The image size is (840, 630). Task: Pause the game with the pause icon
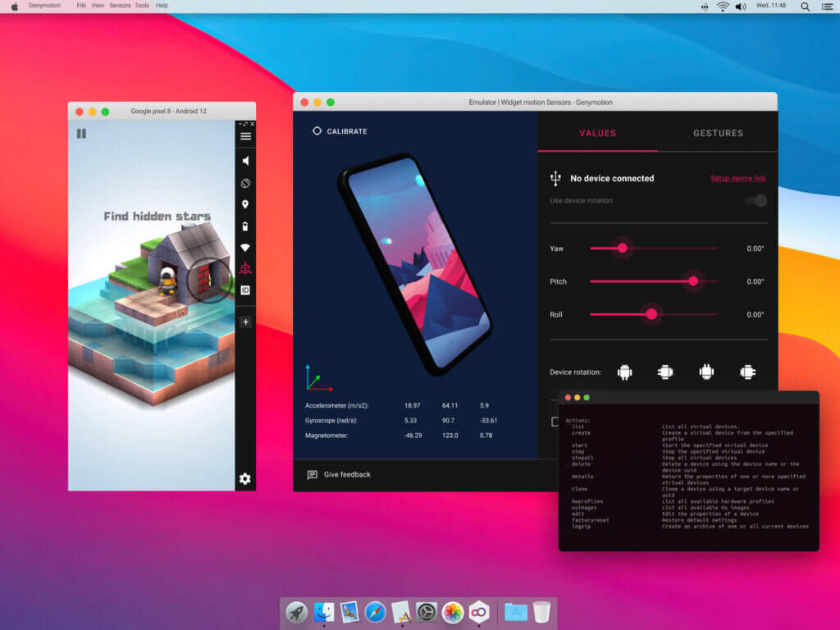[x=81, y=134]
